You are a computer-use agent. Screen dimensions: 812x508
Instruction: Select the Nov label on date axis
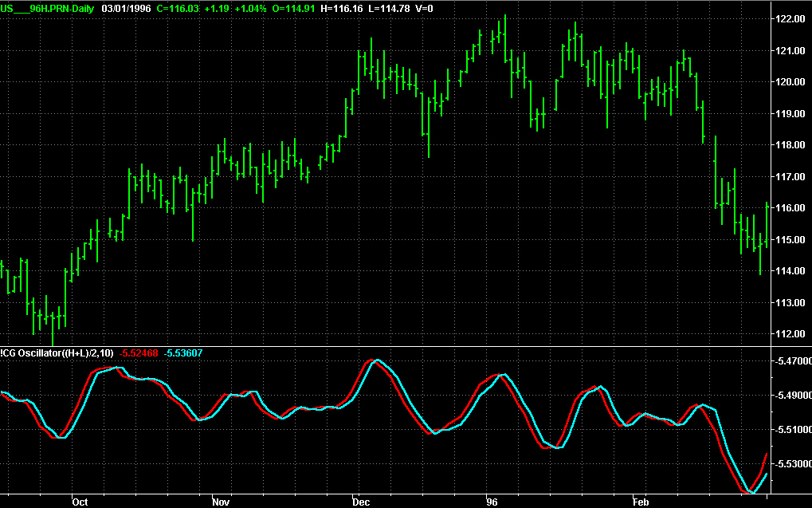(x=221, y=502)
